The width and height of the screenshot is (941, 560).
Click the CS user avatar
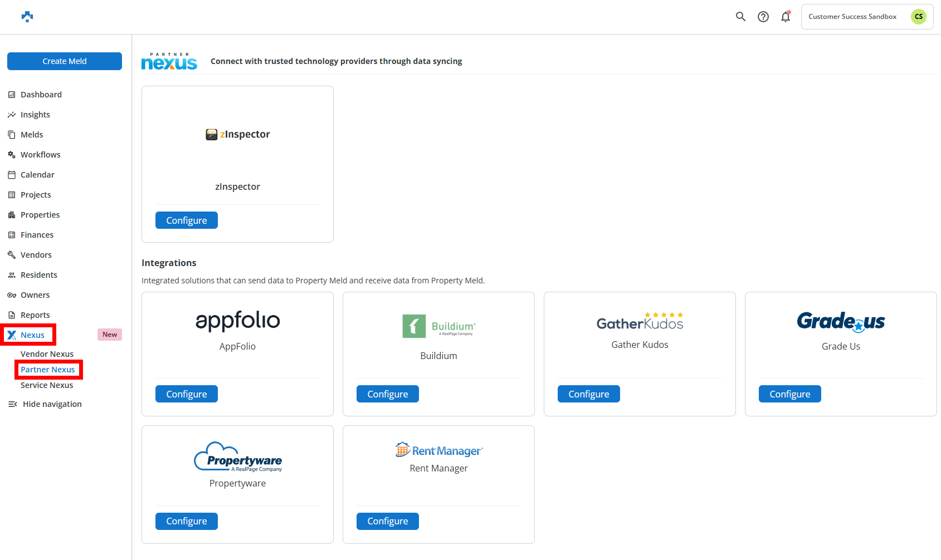(918, 17)
